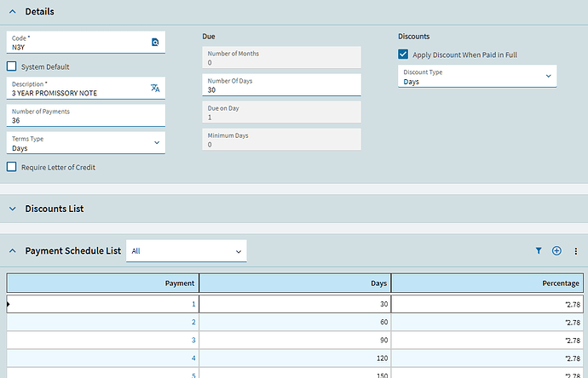This screenshot has height=378, width=588.
Task: Select percentage cell in payment 1 row
Action: point(487,304)
